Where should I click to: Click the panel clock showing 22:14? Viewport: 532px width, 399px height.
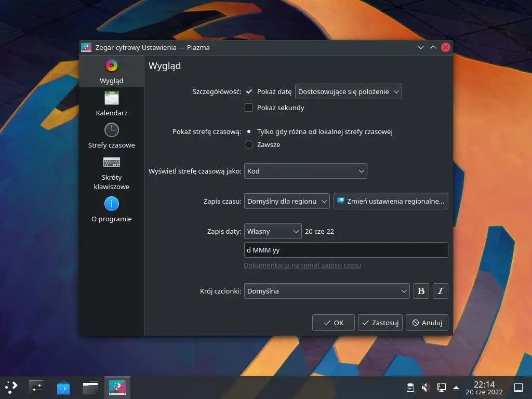pos(484,388)
